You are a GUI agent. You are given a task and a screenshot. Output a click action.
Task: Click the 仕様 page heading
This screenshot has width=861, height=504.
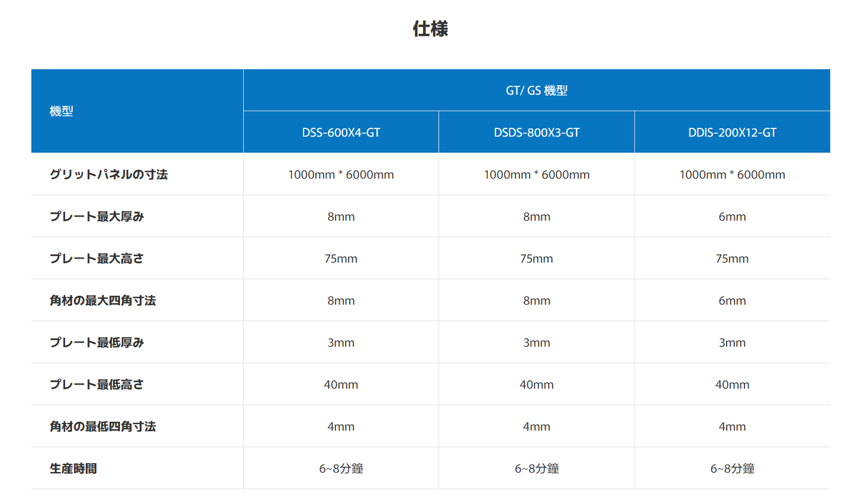430,28
